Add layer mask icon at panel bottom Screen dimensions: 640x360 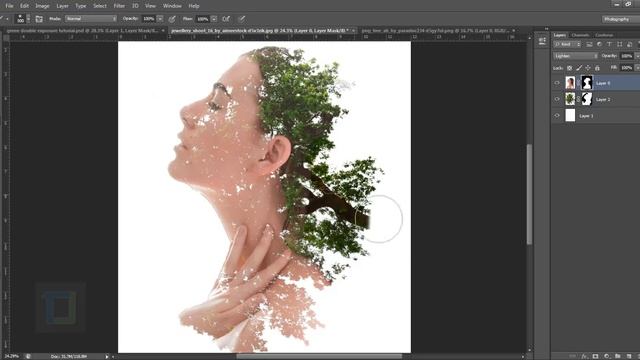pyautogui.click(x=596, y=356)
